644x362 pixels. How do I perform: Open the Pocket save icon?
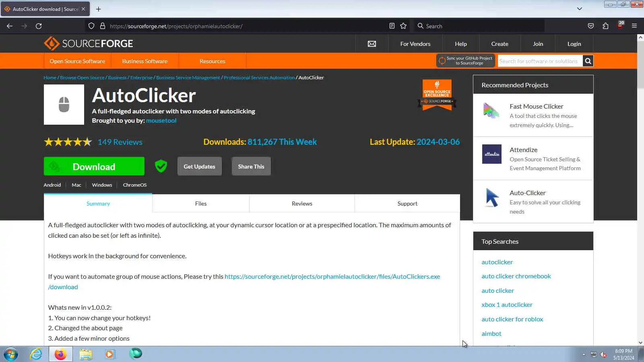pos(591,26)
